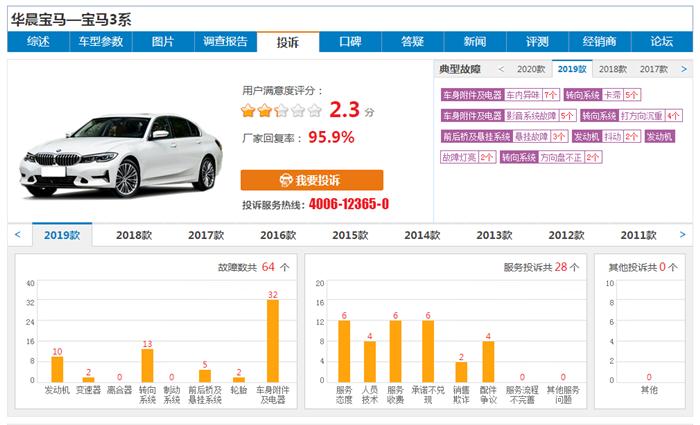Select 2016款 in the model-year strip
This screenshot has width=700, height=425.
(x=278, y=235)
